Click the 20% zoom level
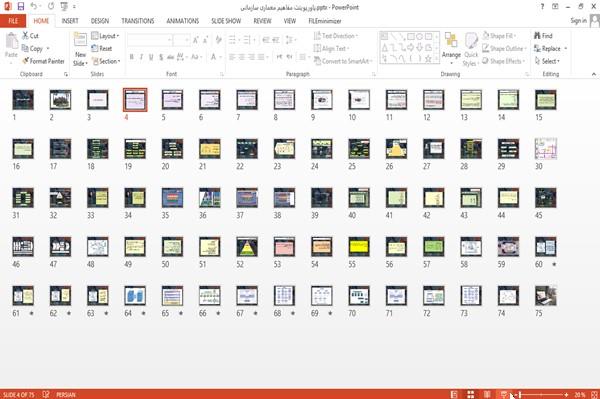 580,394
